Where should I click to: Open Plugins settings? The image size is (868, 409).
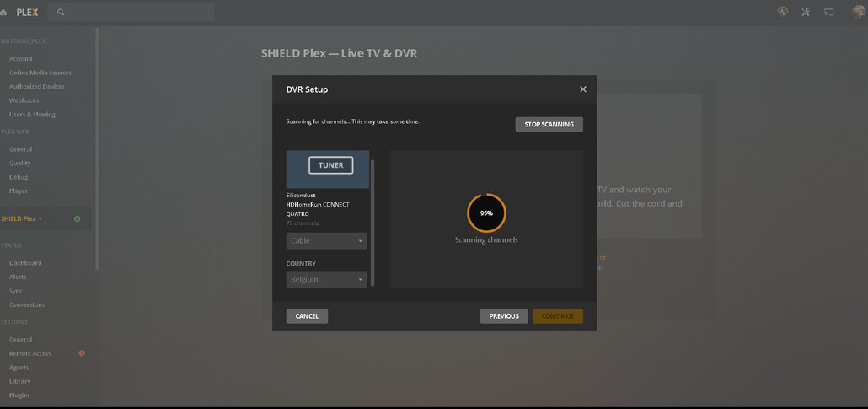point(19,395)
